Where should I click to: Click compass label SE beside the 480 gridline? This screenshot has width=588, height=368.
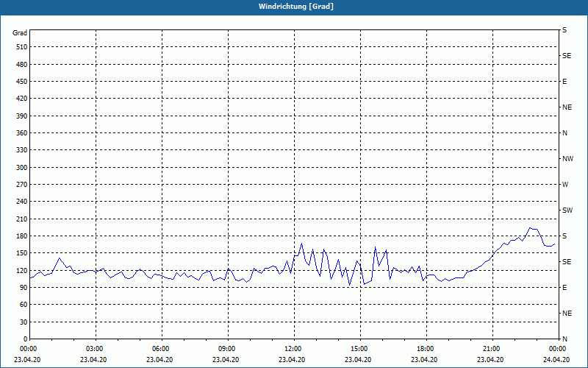[x=567, y=56]
